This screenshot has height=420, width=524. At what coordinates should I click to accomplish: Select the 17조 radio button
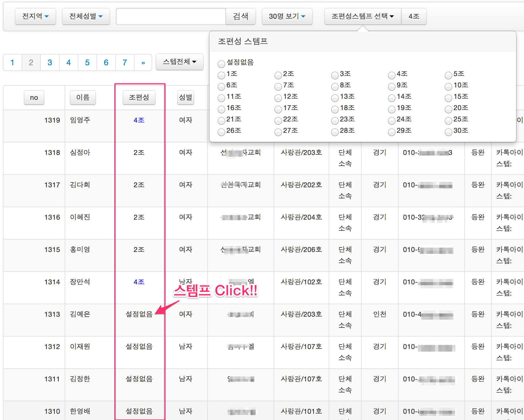(278, 109)
